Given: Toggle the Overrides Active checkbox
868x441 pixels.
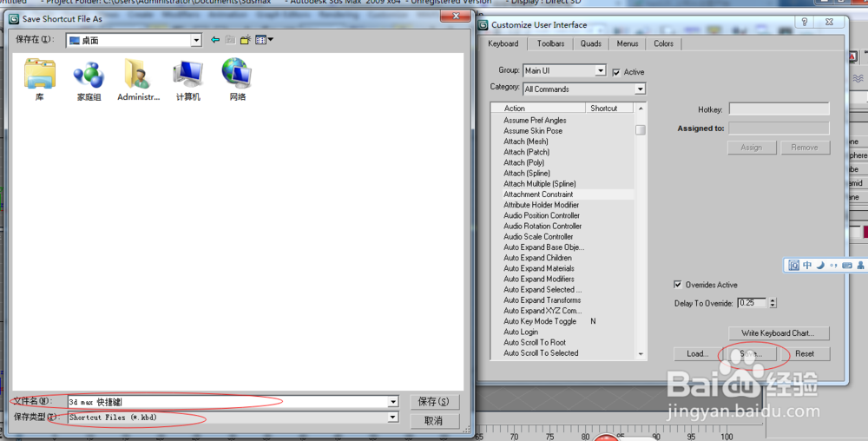Looking at the screenshot, I should (x=678, y=285).
